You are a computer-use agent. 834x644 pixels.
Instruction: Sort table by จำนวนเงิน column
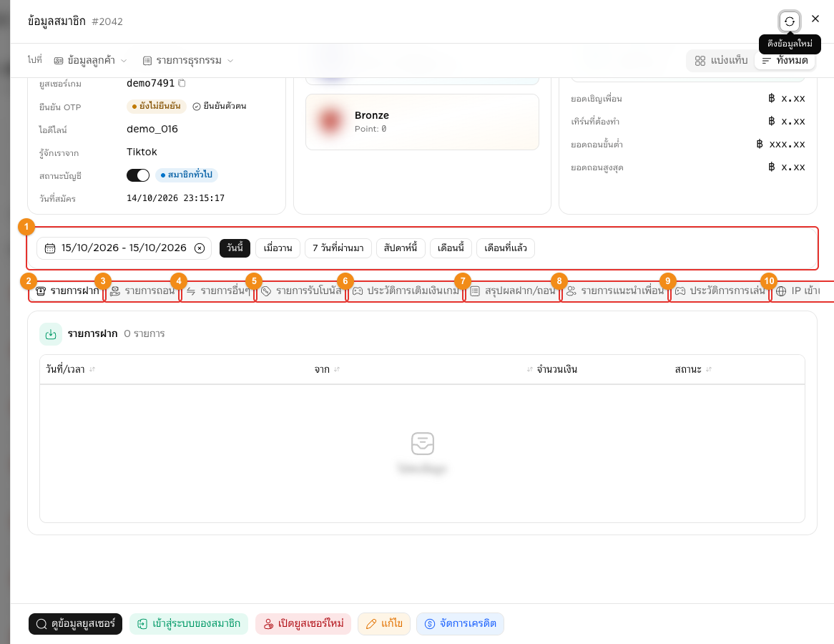click(530, 369)
